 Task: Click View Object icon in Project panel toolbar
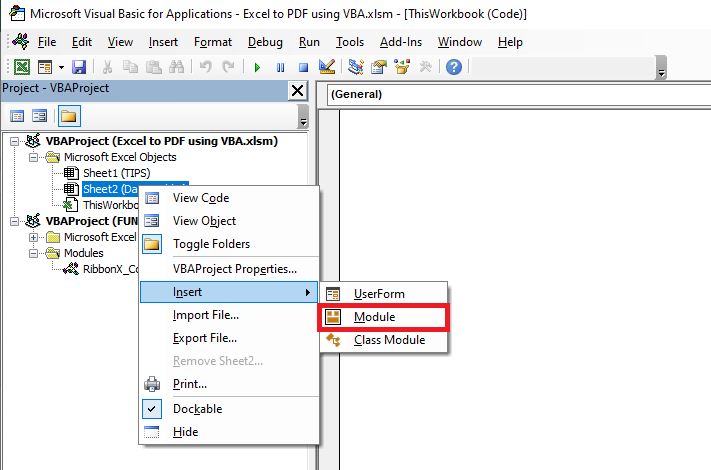point(39,116)
